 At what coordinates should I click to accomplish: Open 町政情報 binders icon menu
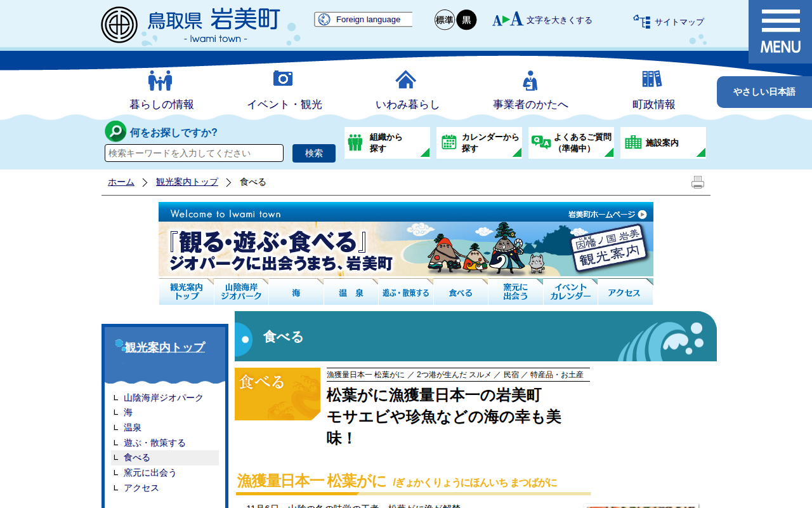coord(653,91)
